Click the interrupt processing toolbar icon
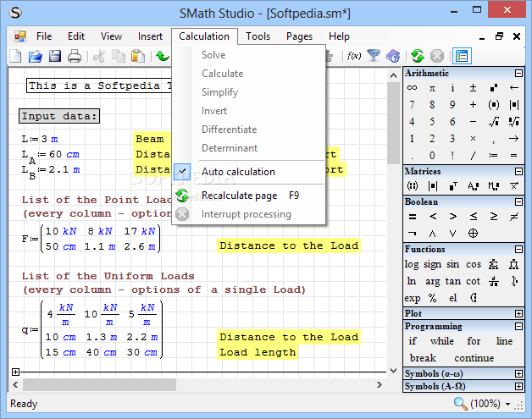 (437, 56)
